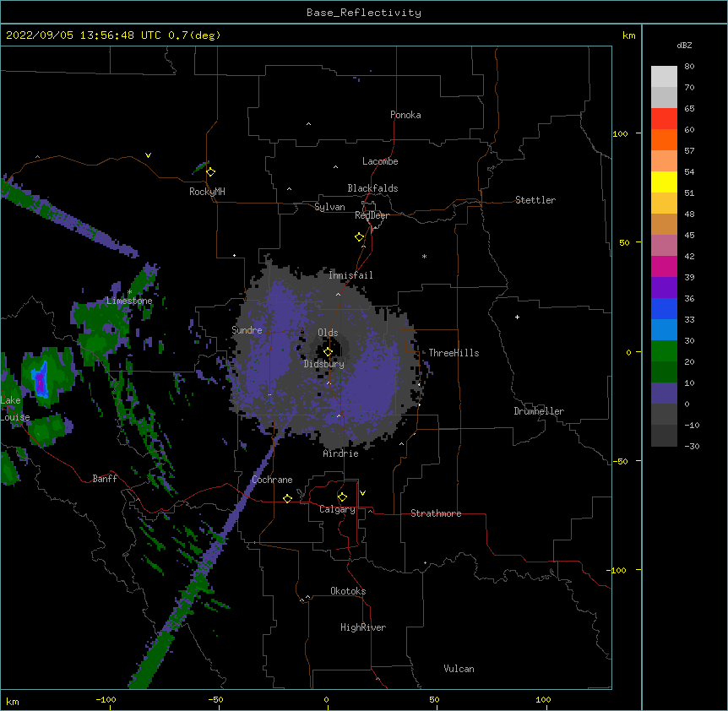
Task: Click the Innisfail city label
Action: (350, 275)
